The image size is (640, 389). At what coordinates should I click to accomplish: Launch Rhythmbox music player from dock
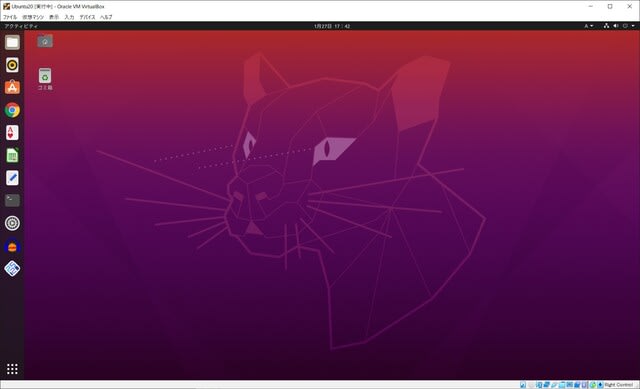pos(12,65)
